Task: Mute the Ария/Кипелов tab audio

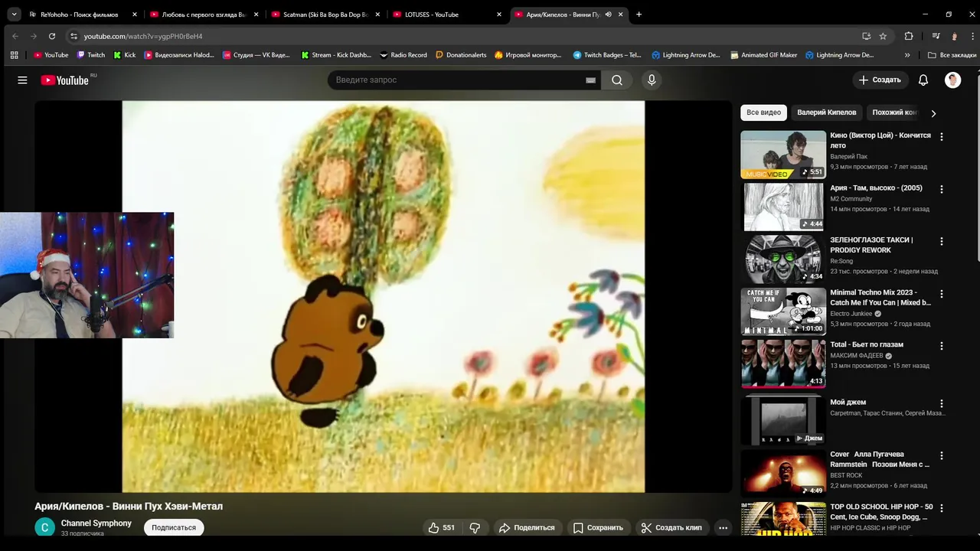Action: pyautogui.click(x=608, y=15)
